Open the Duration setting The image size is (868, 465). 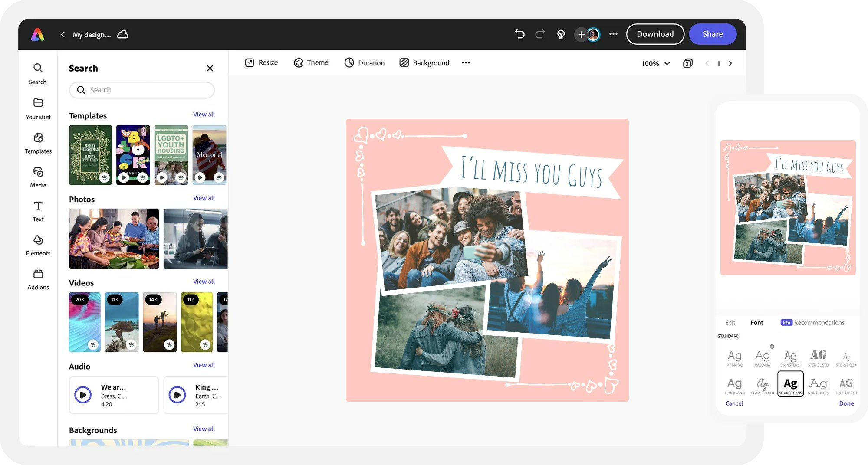coord(365,63)
